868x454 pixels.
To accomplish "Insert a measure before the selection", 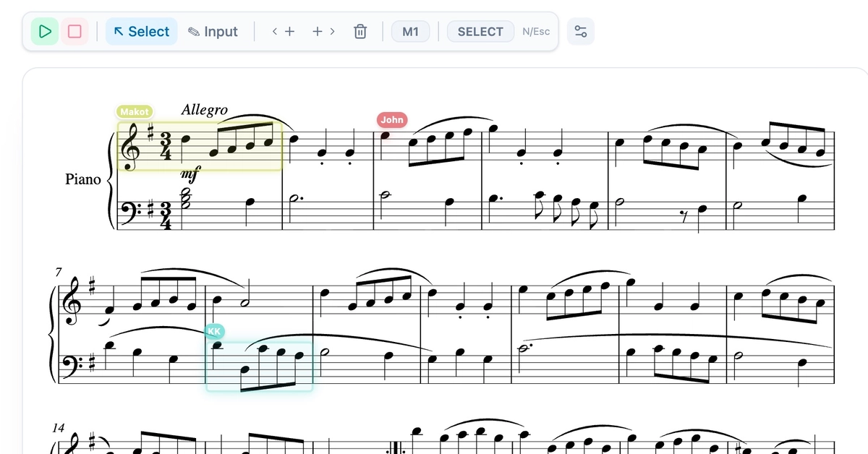I will coord(284,31).
